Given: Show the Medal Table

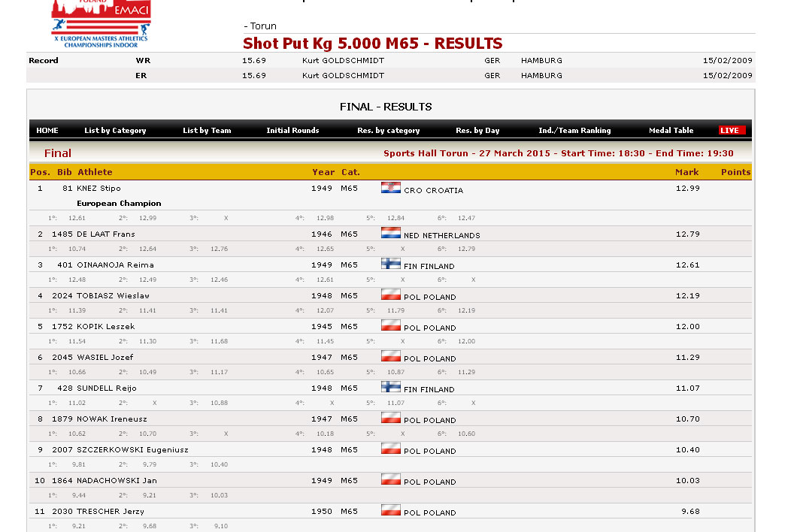Looking at the screenshot, I should tap(671, 131).
